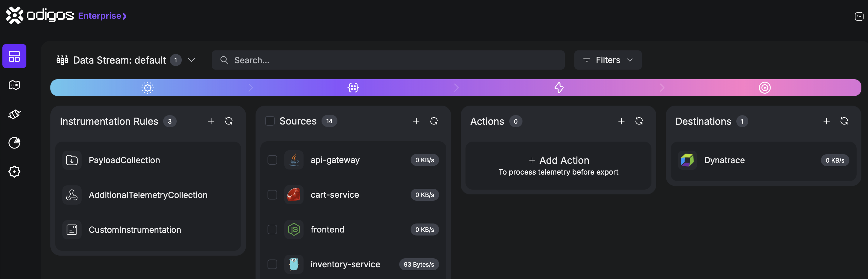Click the 93 Bytes/s throughput badge
Screen dimensions: 868x279
(419, 265)
